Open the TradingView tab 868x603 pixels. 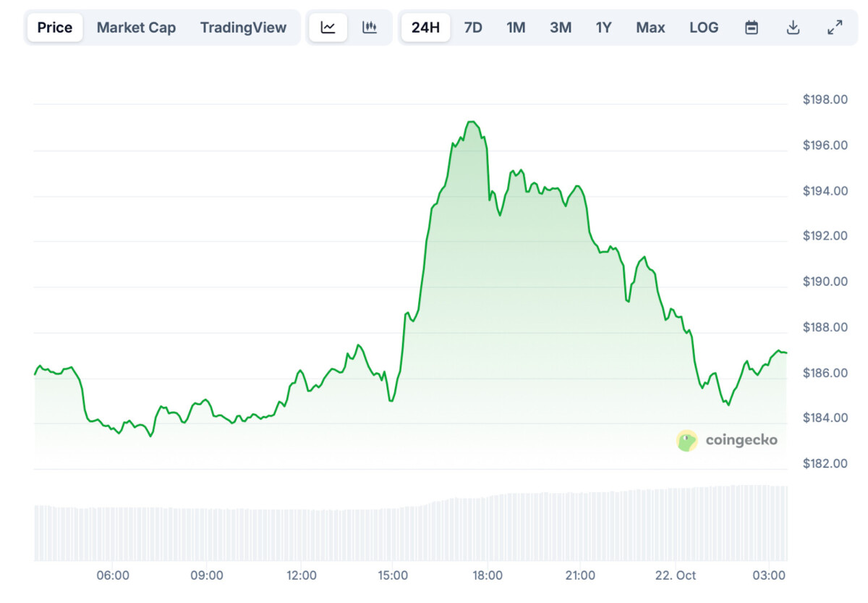243,28
